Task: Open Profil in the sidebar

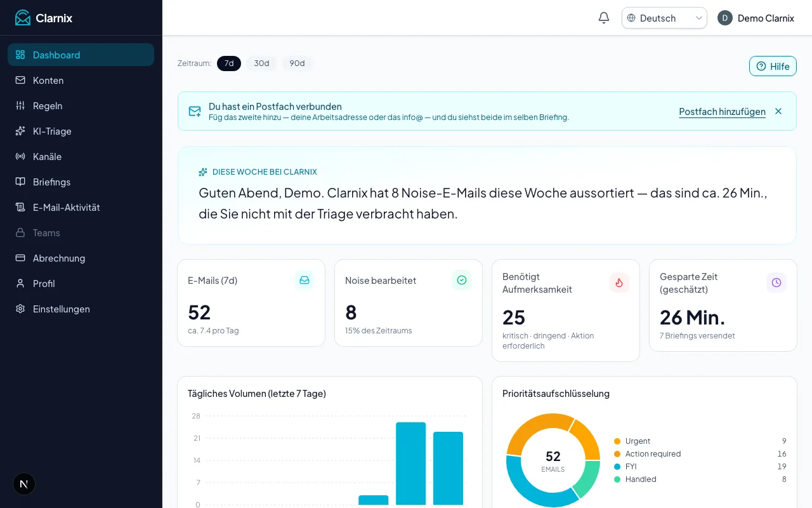Action: 81,283
